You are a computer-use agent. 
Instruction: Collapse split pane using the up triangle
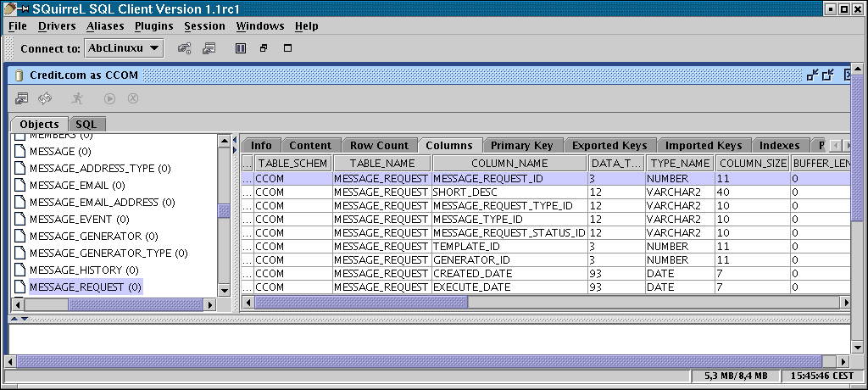tap(15, 319)
